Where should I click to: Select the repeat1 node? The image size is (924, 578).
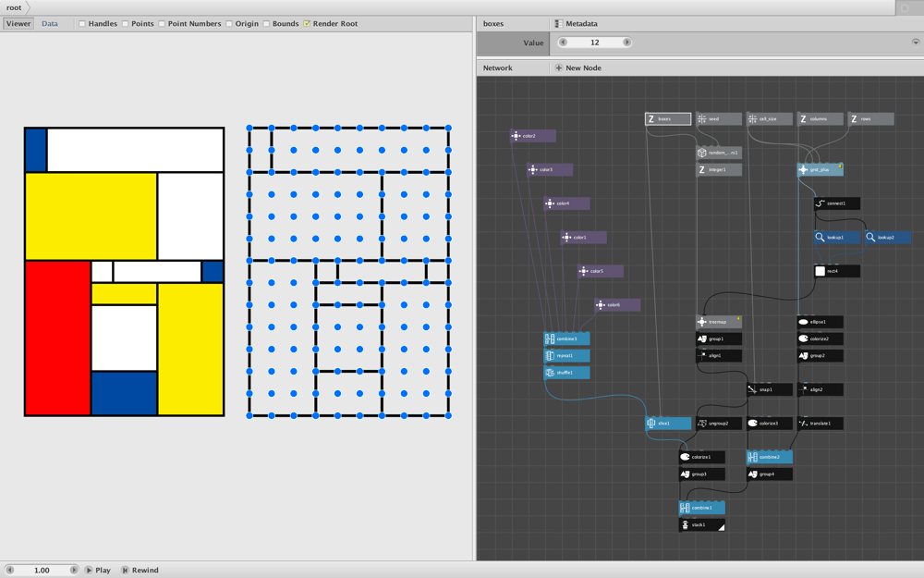pos(566,356)
